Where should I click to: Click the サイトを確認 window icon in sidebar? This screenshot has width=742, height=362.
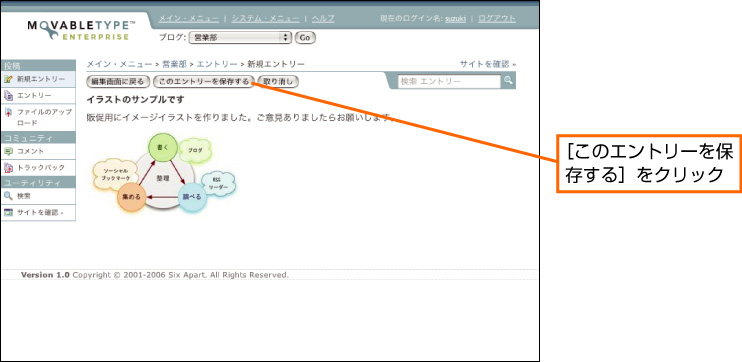coord(8,212)
